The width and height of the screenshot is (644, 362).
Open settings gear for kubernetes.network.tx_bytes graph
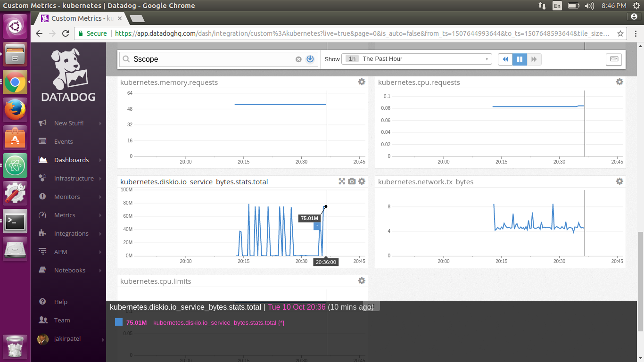point(619,181)
